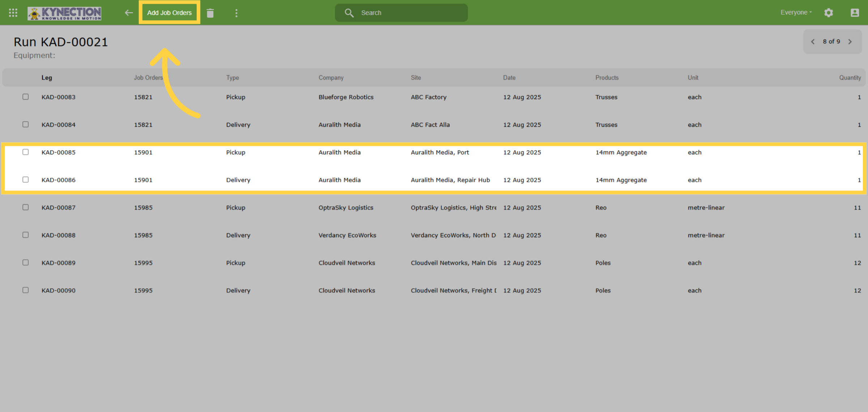Click Trusses product in KAD-00083 row
Screen dimensions: 868x412
[606, 97]
